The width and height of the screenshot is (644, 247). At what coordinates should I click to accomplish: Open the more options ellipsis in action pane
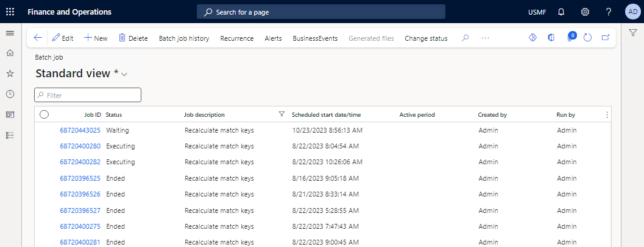point(486,38)
